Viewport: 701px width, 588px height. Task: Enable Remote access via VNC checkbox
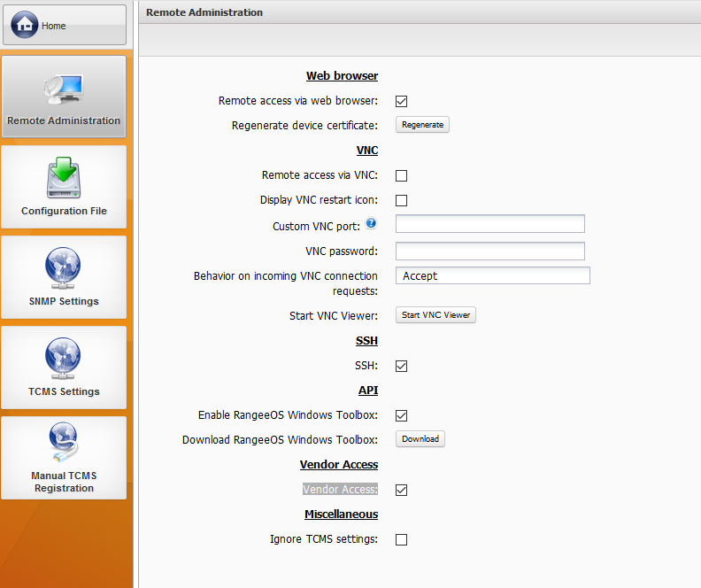point(401,175)
